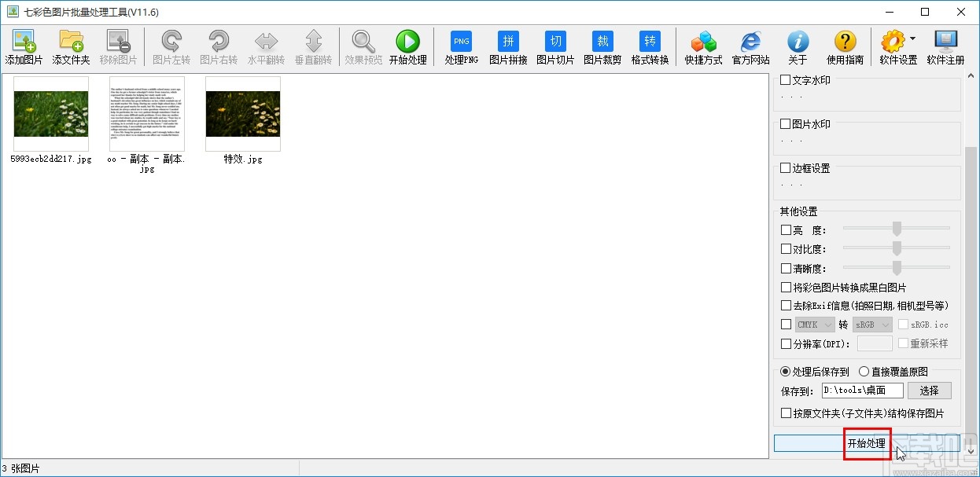Click the 添加图片 (add image) icon
Viewport: 980px width, 477px height.
point(24,42)
